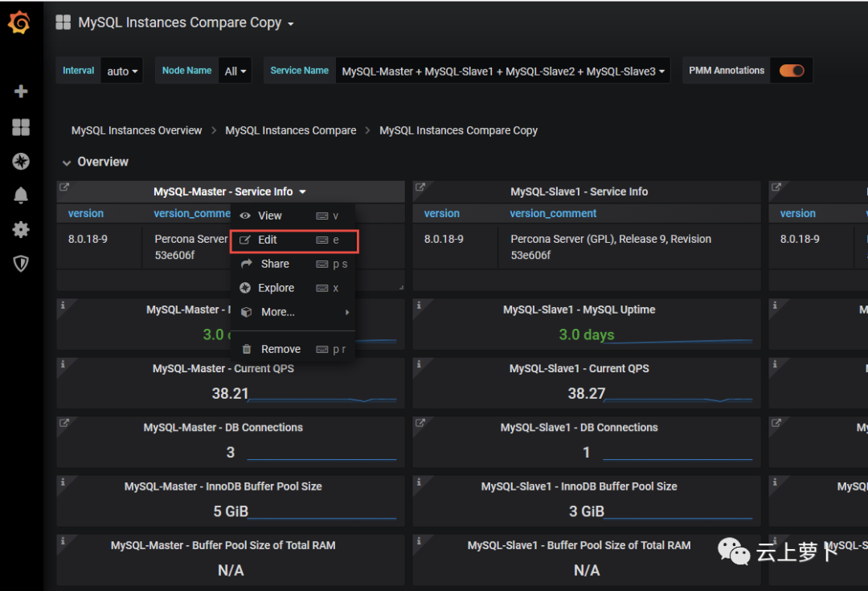This screenshot has height=591, width=868.
Task: Click the info icon on MySQL-Master Current QPS
Action: coord(63,364)
